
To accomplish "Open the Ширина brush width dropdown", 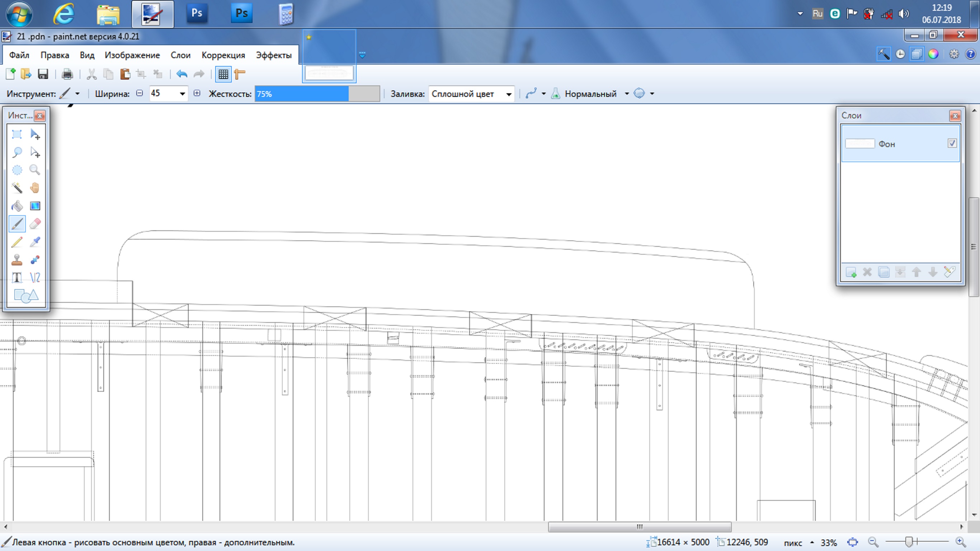I will tap(182, 94).
